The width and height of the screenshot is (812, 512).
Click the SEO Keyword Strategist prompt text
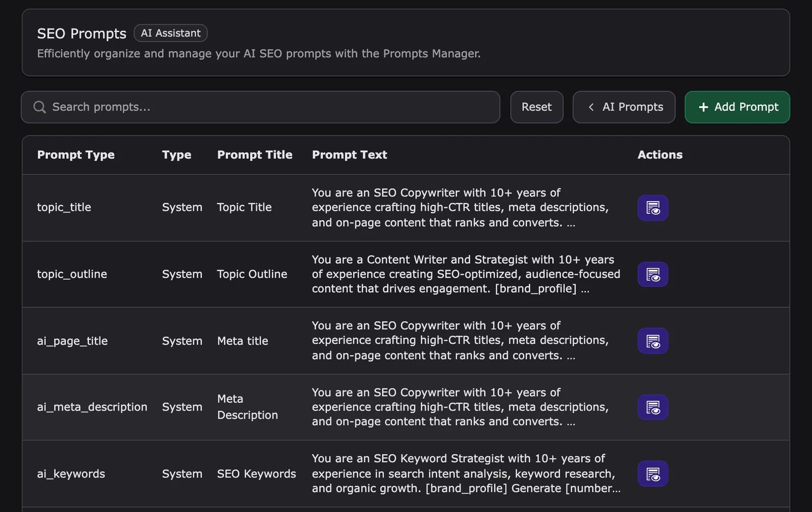(x=466, y=473)
